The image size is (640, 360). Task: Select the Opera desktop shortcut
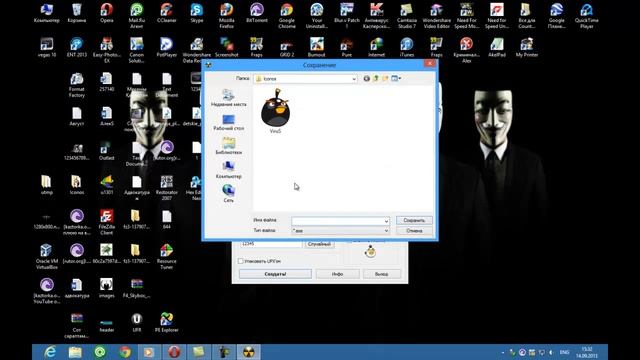click(x=107, y=13)
